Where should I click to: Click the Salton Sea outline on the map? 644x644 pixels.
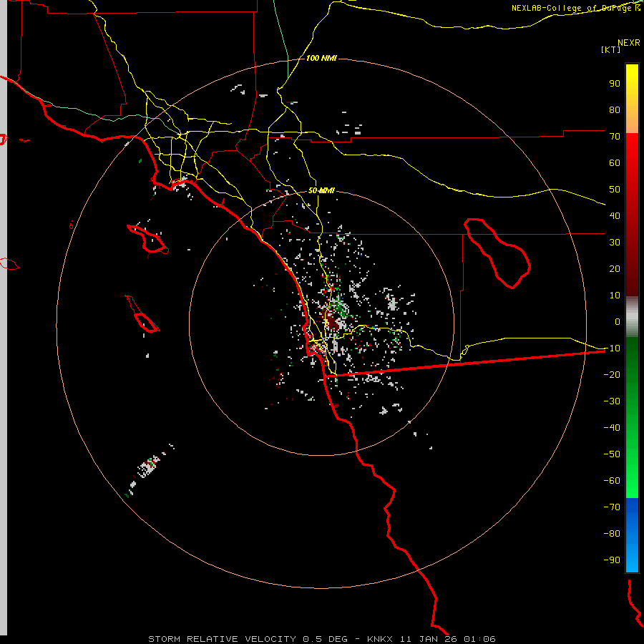click(x=497, y=253)
